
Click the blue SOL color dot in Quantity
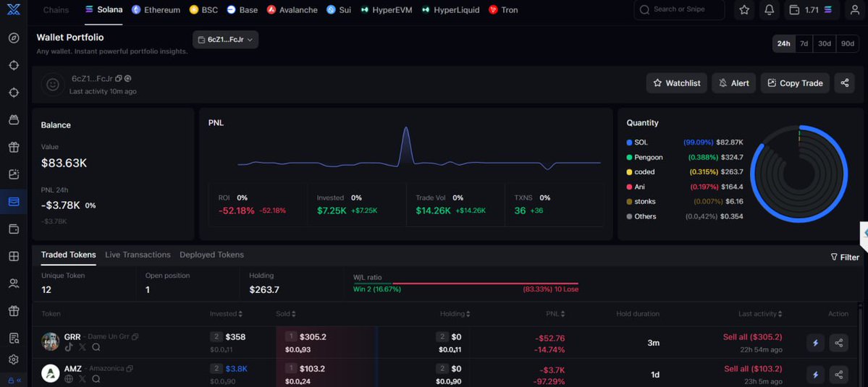pyautogui.click(x=629, y=143)
